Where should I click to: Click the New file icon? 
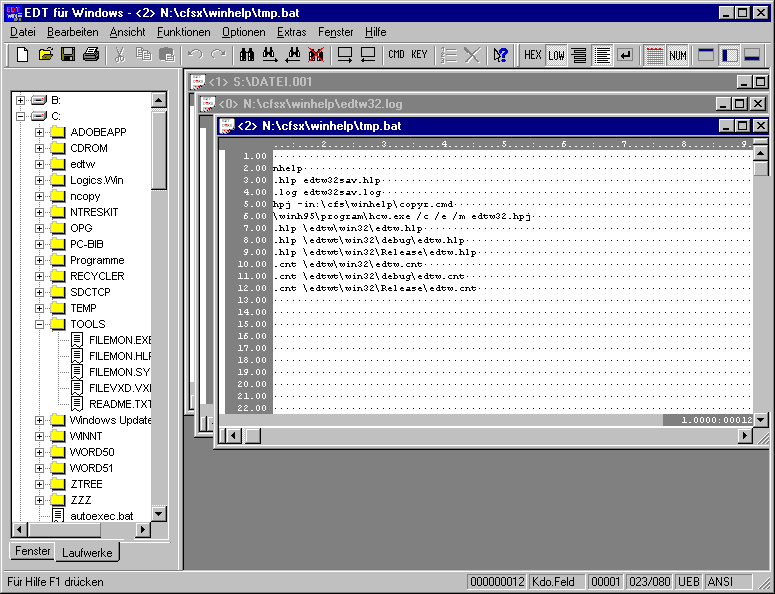22,55
